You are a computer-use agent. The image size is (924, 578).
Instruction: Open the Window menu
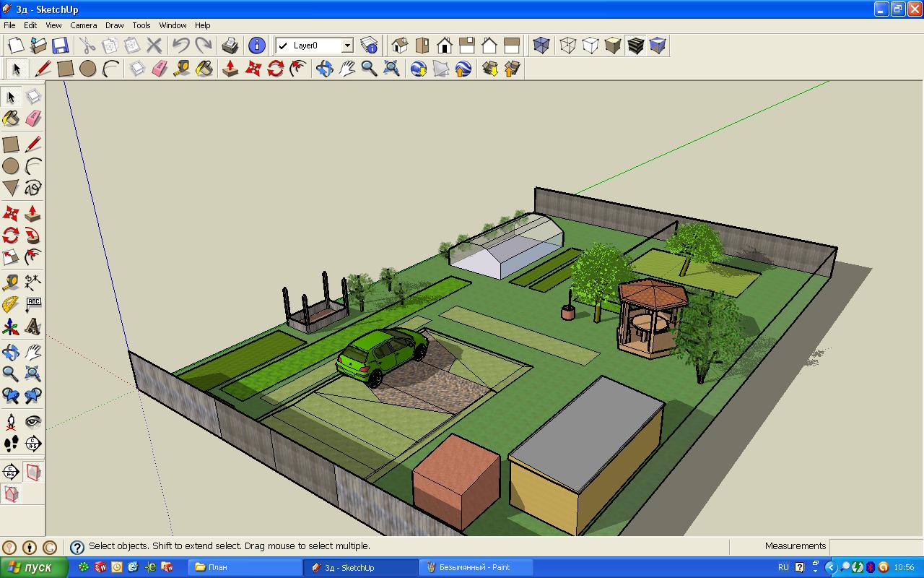173,25
